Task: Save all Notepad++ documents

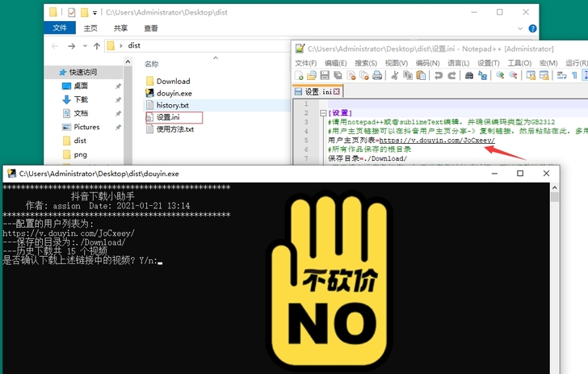Action: pos(338,75)
